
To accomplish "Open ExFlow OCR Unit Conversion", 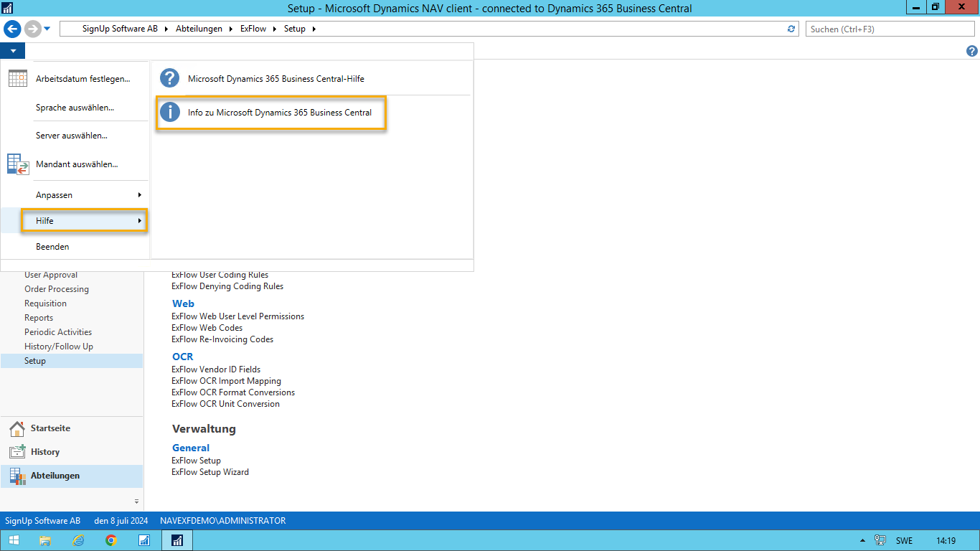I will (x=226, y=404).
